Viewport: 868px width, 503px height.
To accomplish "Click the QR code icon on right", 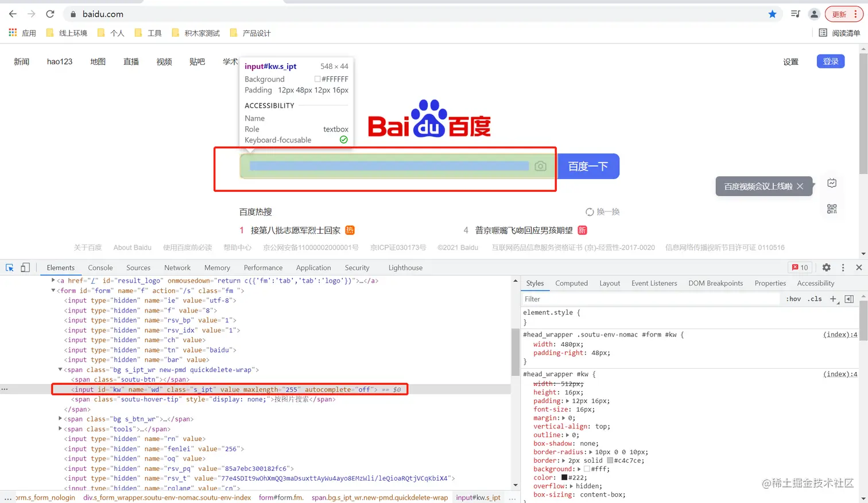I will click(832, 208).
